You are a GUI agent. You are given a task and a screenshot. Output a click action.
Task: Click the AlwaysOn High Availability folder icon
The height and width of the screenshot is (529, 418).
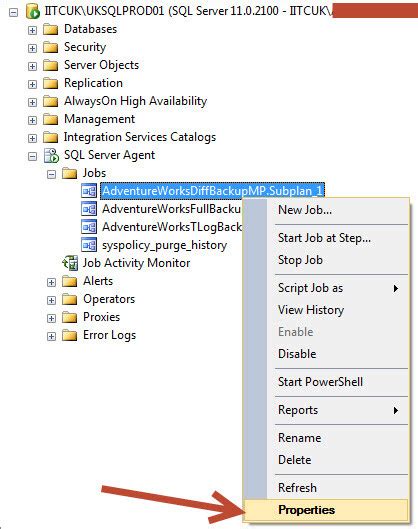pyautogui.click(x=51, y=101)
